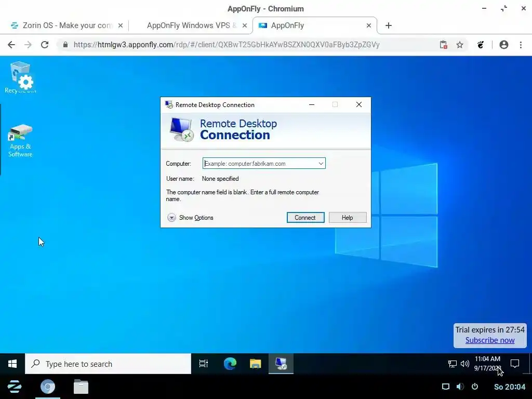Click the site padlock icon

[65, 45]
